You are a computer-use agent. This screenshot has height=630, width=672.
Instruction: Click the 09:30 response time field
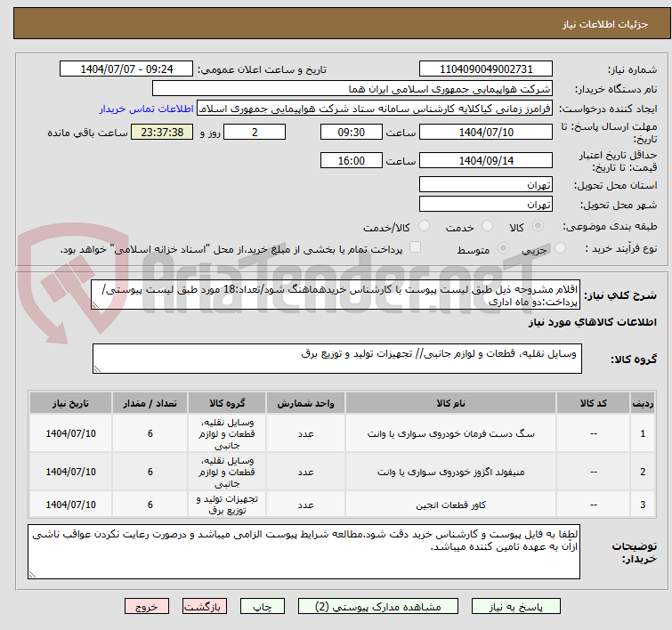352,133
